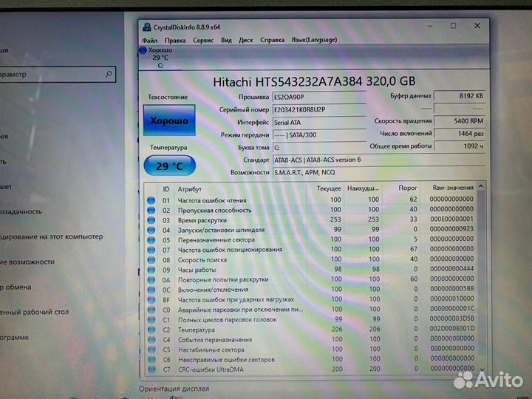Click the 29 °C temperature button
Viewport: 532px width, 399px height.
click(x=170, y=166)
